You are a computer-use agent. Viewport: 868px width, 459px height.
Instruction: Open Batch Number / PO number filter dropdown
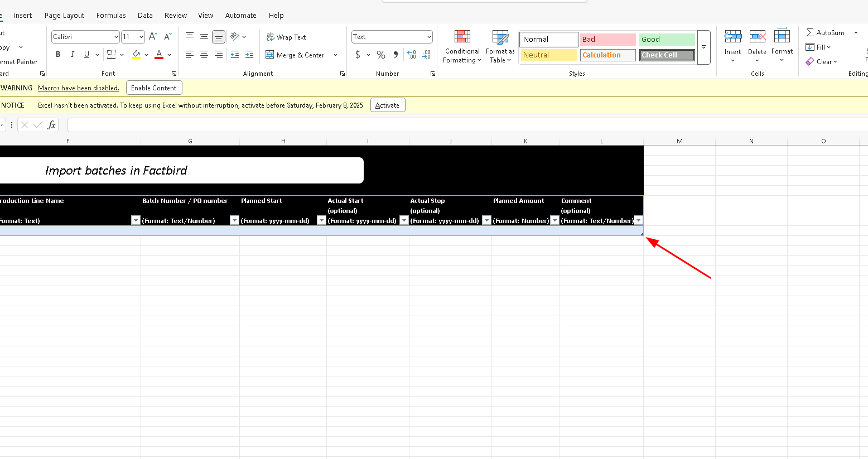point(234,220)
